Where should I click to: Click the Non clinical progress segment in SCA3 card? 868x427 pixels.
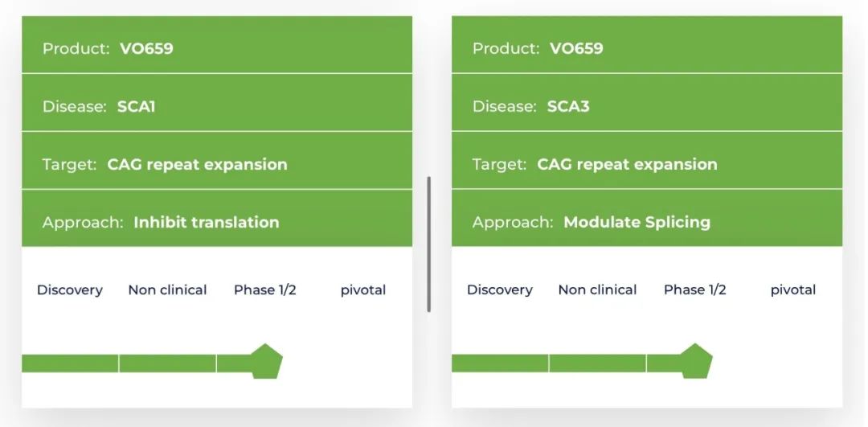[597, 363]
